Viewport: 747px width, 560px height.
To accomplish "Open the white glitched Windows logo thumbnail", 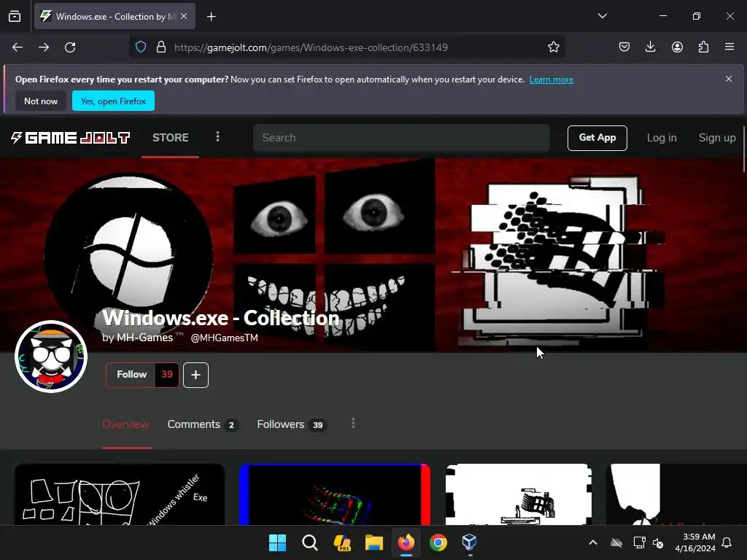I will click(x=519, y=494).
